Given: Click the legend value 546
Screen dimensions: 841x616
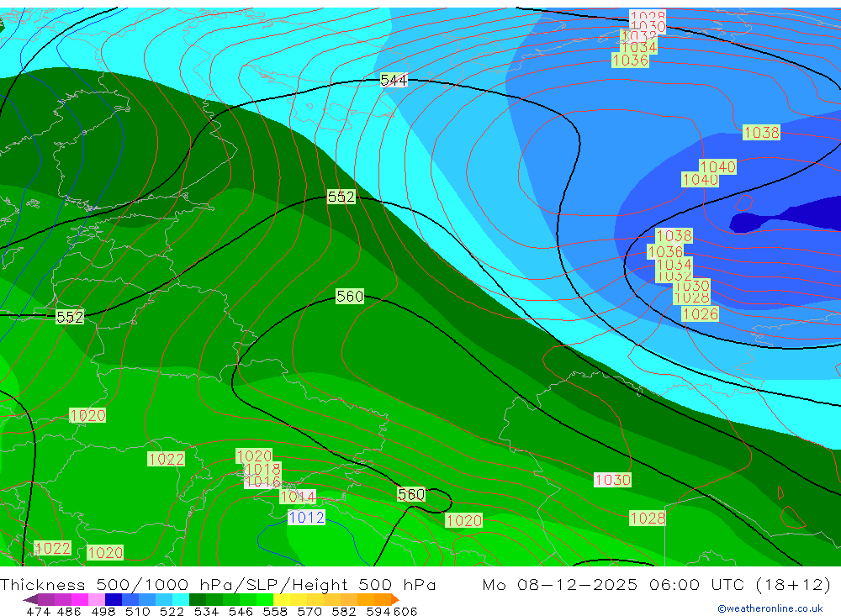Looking at the screenshot, I should coord(241,611).
